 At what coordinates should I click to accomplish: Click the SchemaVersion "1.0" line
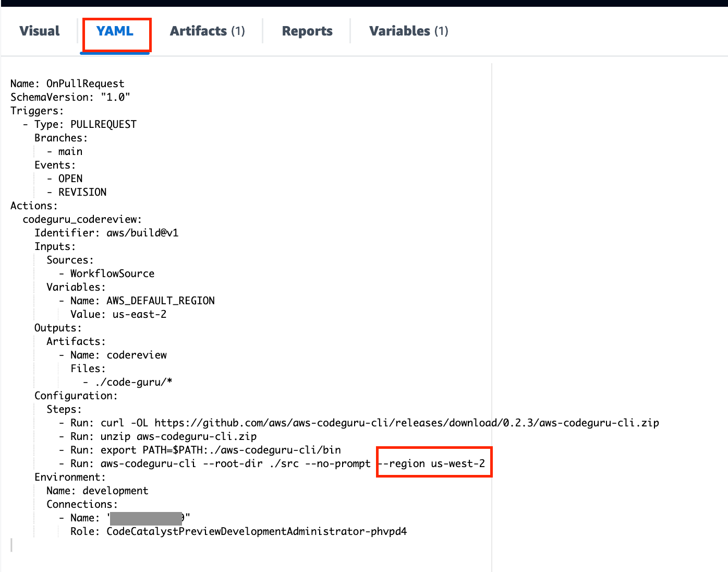pyautogui.click(x=70, y=97)
